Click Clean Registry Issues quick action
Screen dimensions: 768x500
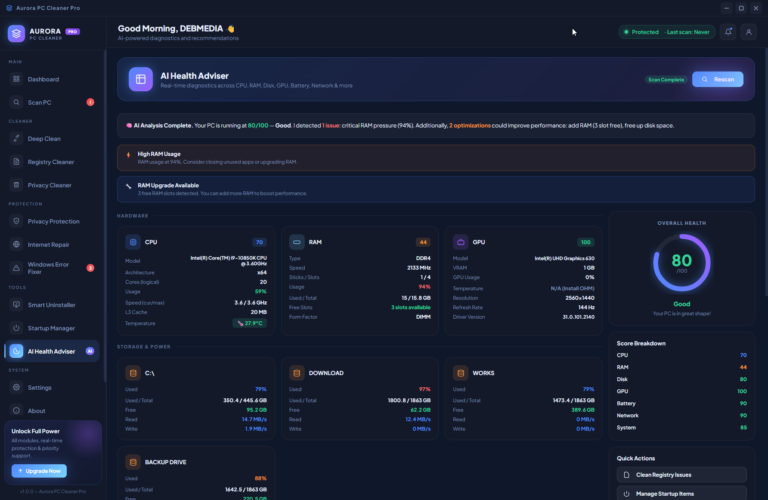click(682, 475)
